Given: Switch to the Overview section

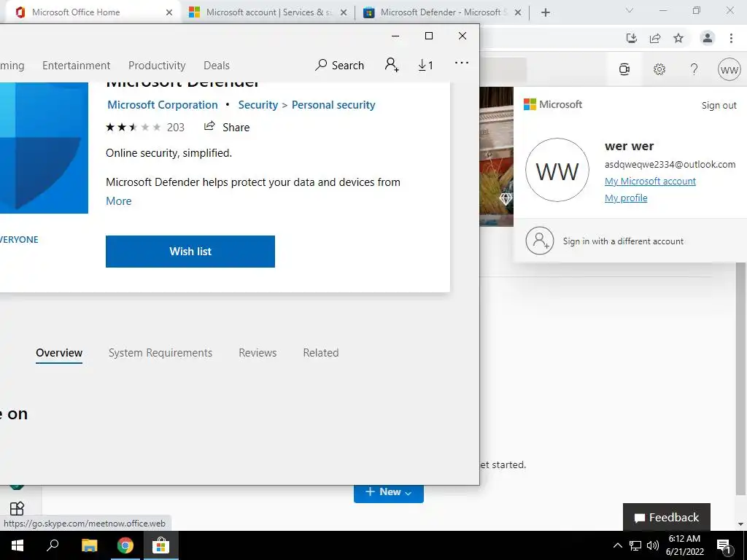Looking at the screenshot, I should coord(59,353).
